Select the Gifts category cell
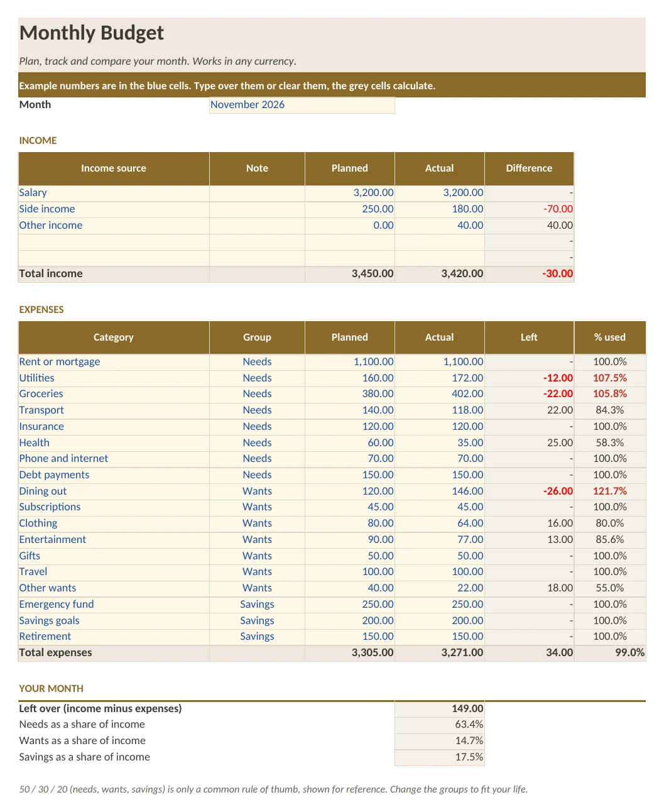Screen dimensions: 664x812 click(114, 556)
